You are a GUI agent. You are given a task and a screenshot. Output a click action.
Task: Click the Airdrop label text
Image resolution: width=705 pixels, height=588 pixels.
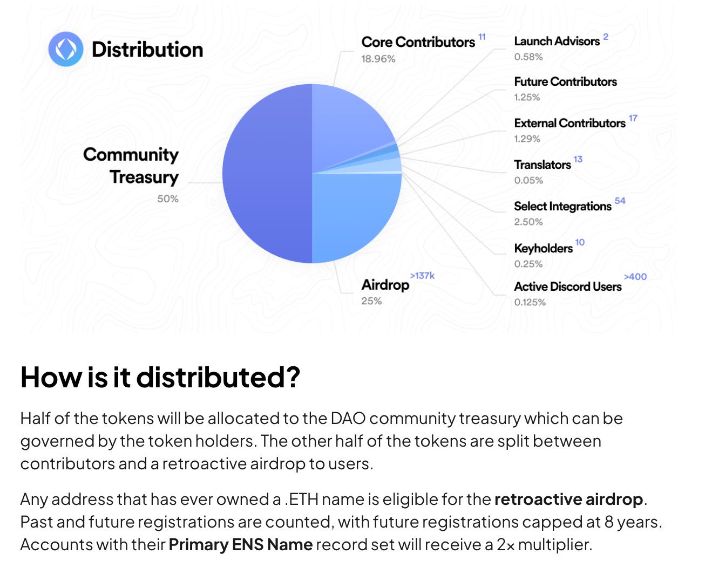pyautogui.click(x=385, y=285)
